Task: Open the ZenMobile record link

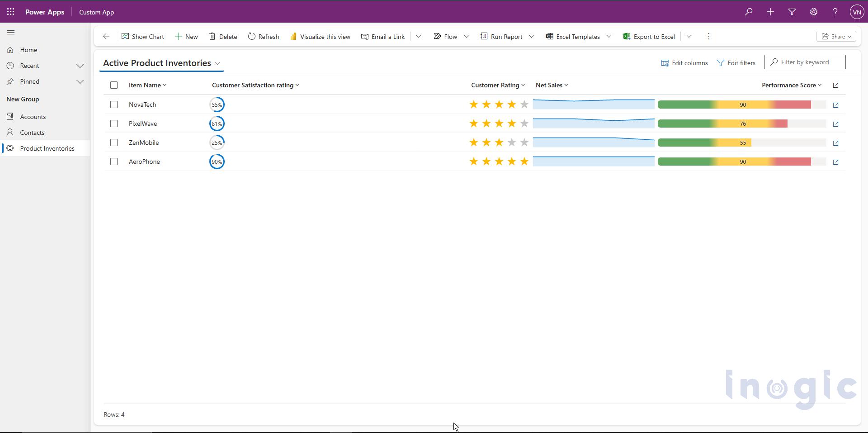Action: tap(144, 143)
